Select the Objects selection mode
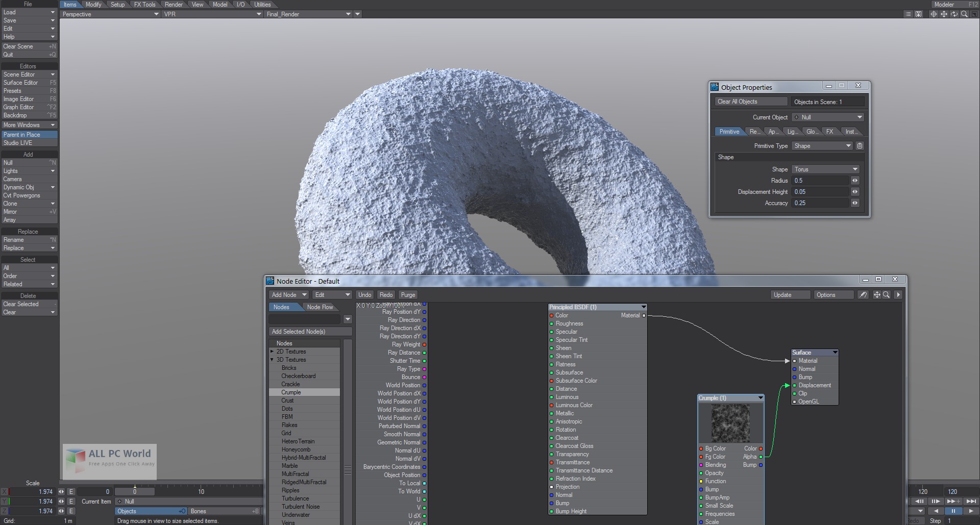 152,511
